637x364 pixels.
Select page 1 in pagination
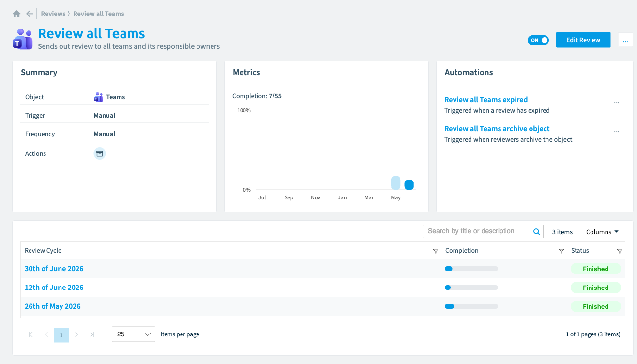[61, 335]
